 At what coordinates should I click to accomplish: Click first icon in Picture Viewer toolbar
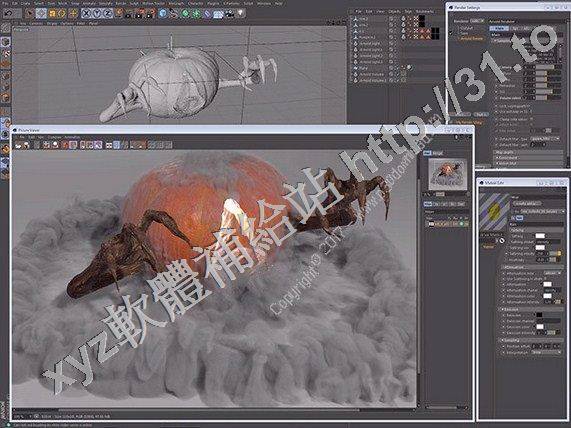18,145
